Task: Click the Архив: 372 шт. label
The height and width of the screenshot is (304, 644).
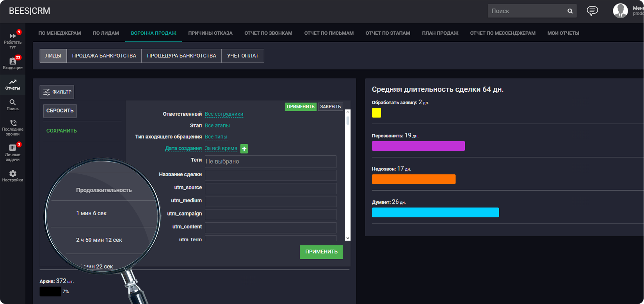Action: (x=57, y=281)
